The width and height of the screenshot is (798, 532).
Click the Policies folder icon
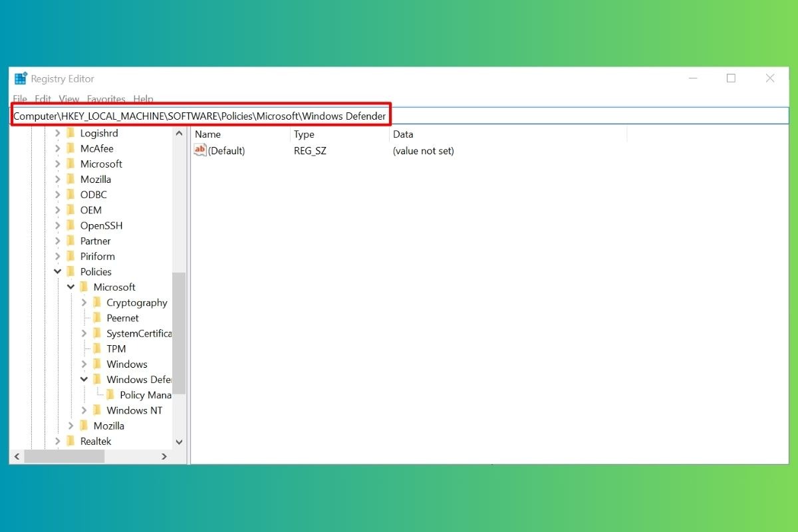click(x=70, y=271)
